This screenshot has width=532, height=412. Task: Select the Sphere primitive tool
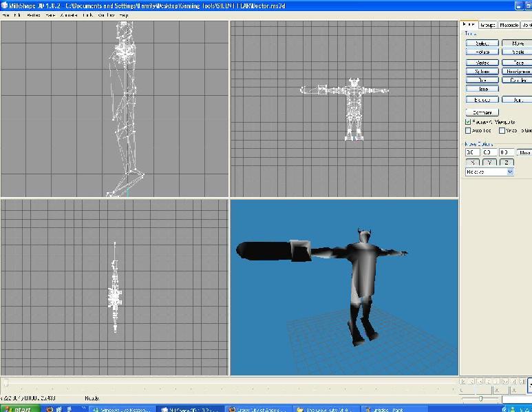(x=482, y=72)
